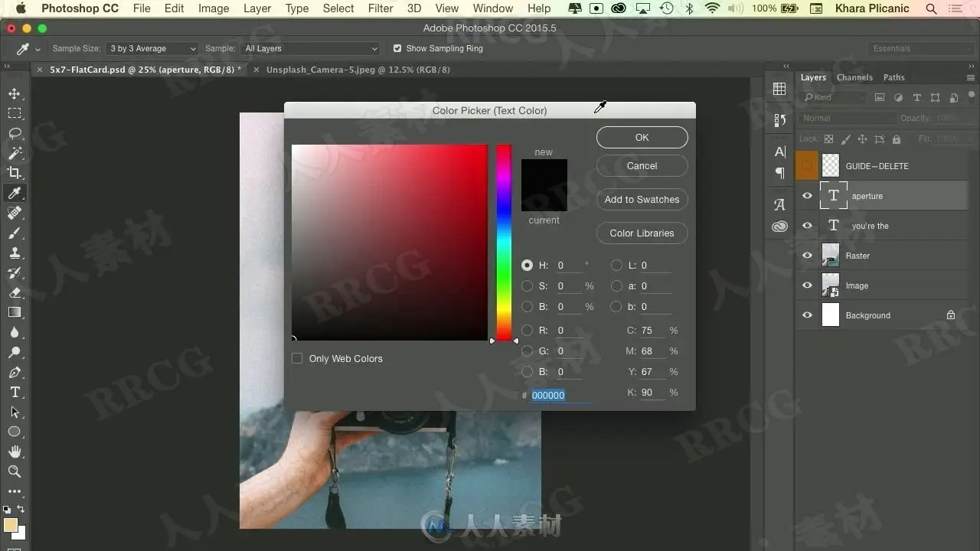The width and height of the screenshot is (980, 551).
Task: Open the Window menu
Action: (x=493, y=8)
